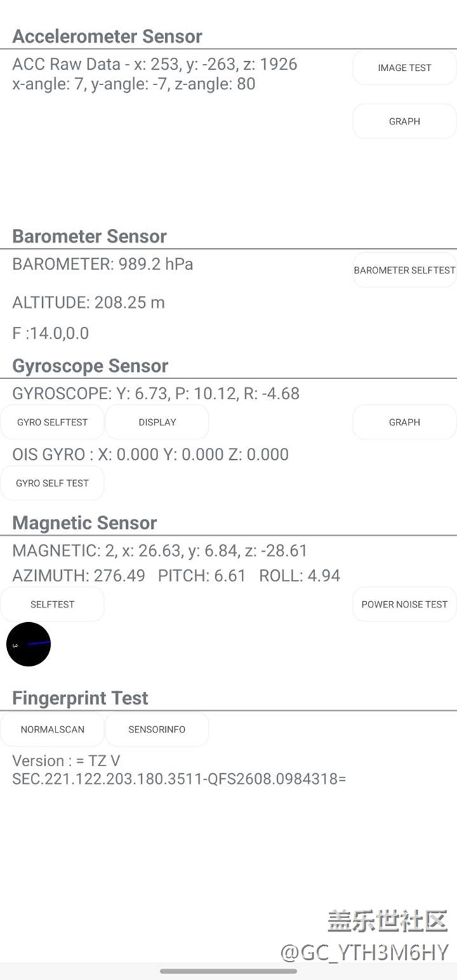Start fingerprint NORMALSCAN

52,730
